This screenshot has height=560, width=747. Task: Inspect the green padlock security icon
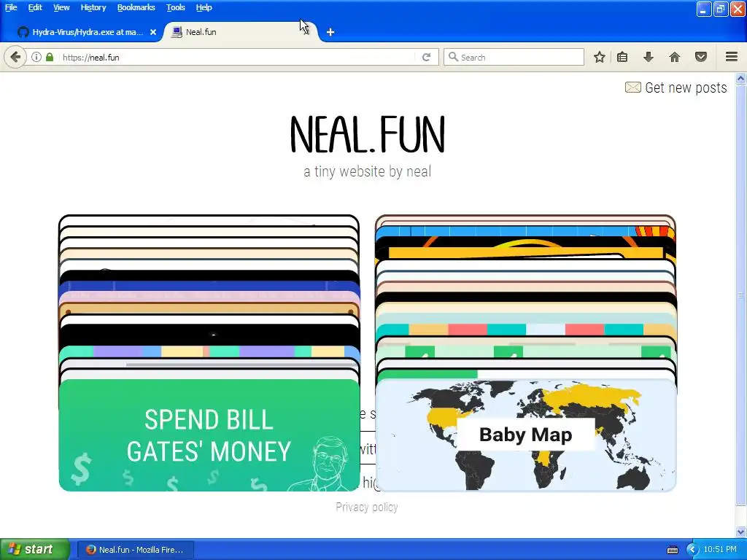[x=50, y=57]
